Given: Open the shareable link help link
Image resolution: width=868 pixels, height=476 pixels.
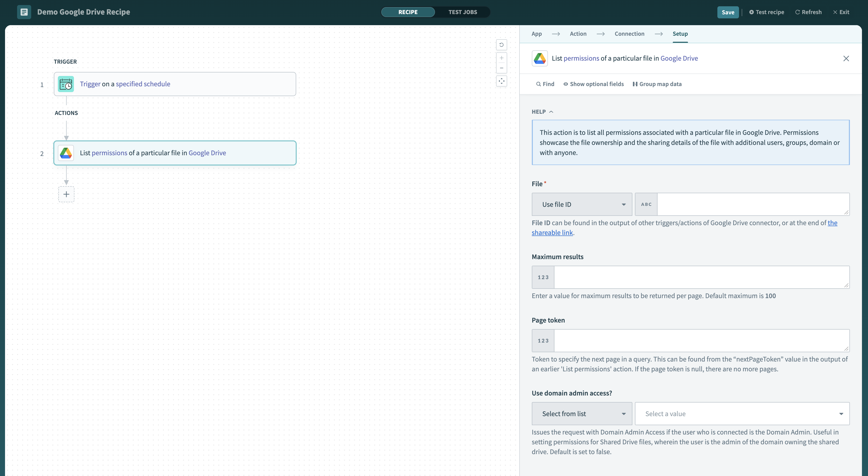Looking at the screenshot, I should coord(552,233).
